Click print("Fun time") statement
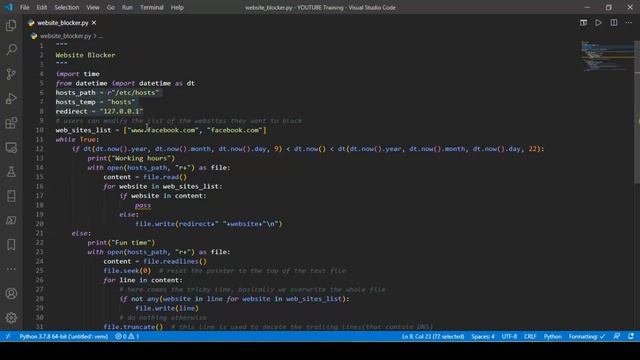Viewport: 640px width, 360px height. (121, 242)
